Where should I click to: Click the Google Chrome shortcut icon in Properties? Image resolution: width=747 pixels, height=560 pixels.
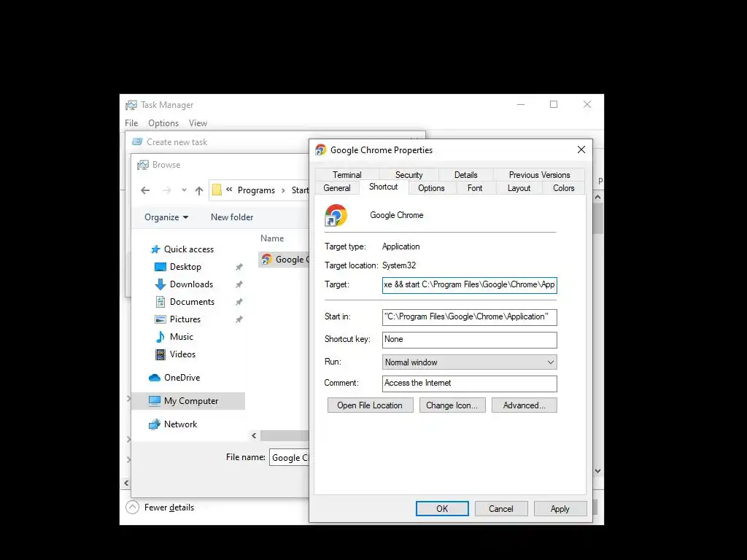[x=336, y=215]
